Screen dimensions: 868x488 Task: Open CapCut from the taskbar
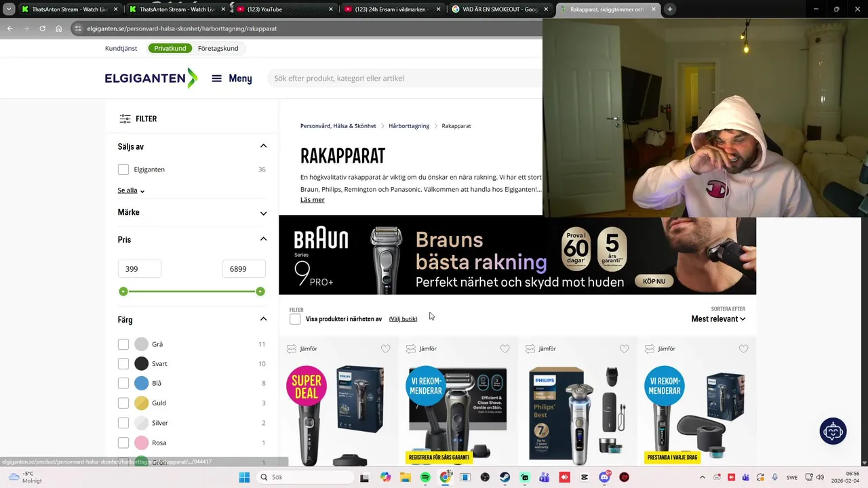(585, 477)
